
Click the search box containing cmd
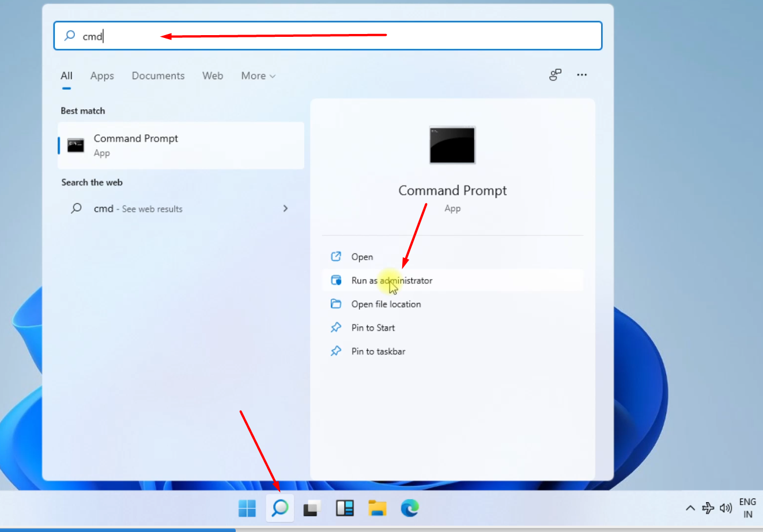(x=328, y=36)
